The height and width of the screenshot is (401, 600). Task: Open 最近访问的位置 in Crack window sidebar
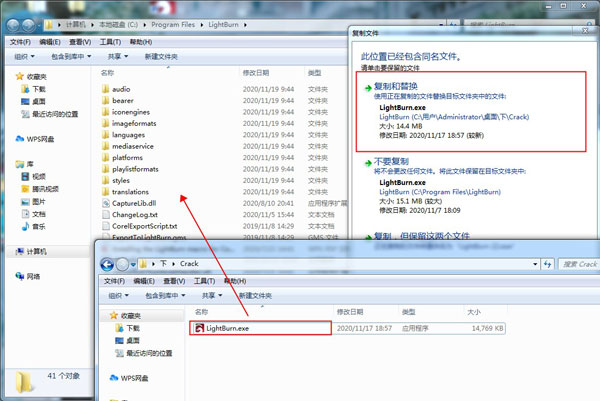click(x=149, y=353)
